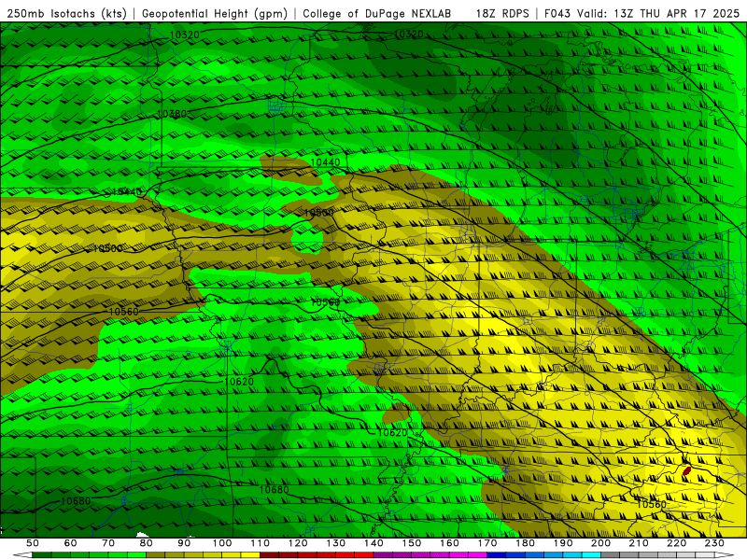Click the 140 tick label on the legend
The width and height of the screenshot is (747, 560).
tap(373, 543)
